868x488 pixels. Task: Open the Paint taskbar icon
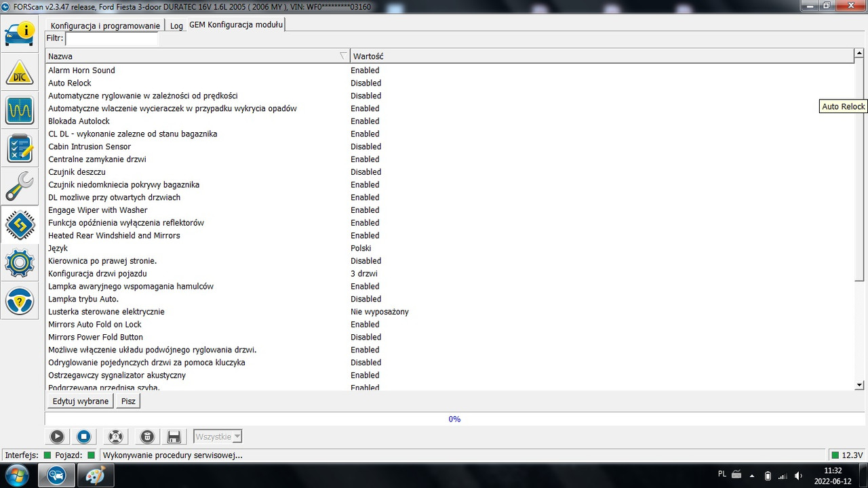[x=96, y=476]
